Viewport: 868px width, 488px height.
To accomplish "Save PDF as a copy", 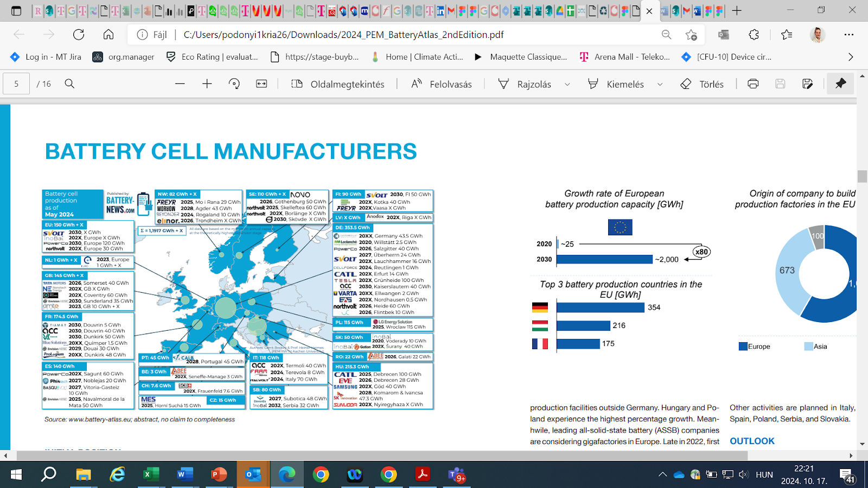I will tap(807, 84).
